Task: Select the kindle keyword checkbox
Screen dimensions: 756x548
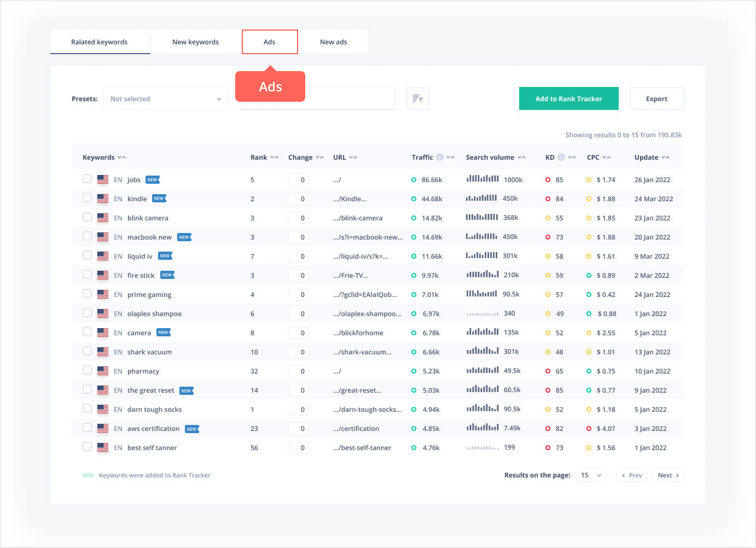Action: pos(87,198)
